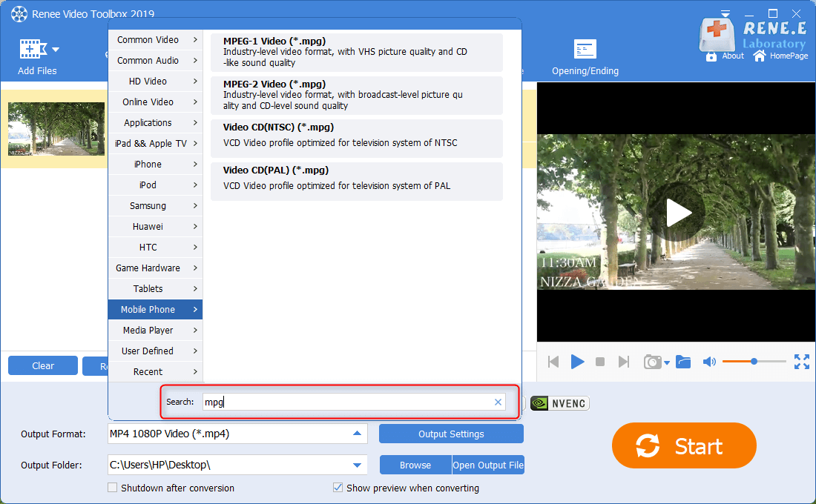Screen dimensions: 816x504
Task: Click the Add Files icon
Action: 31,50
